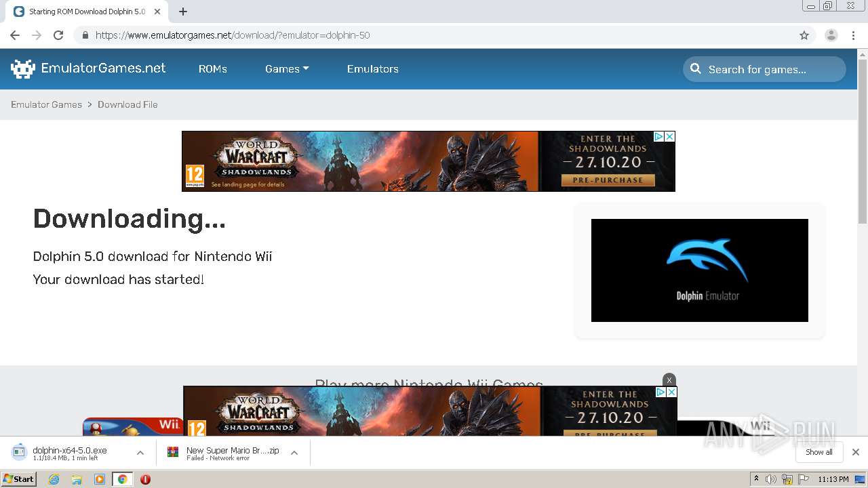This screenshot has width=868, height=488.
Task: Expand options for dolphin-x64-5.0.exe download
Action: click(140, 453)
